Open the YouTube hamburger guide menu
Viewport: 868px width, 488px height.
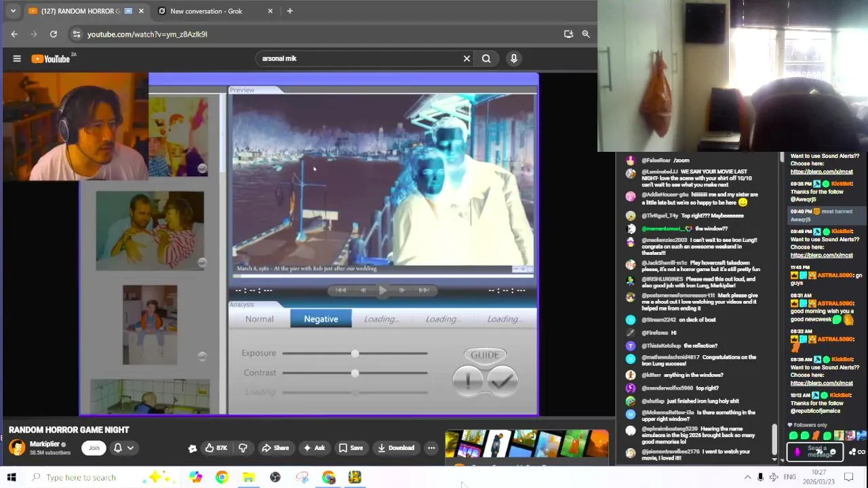pyautogui.click(x=17, y=59)
